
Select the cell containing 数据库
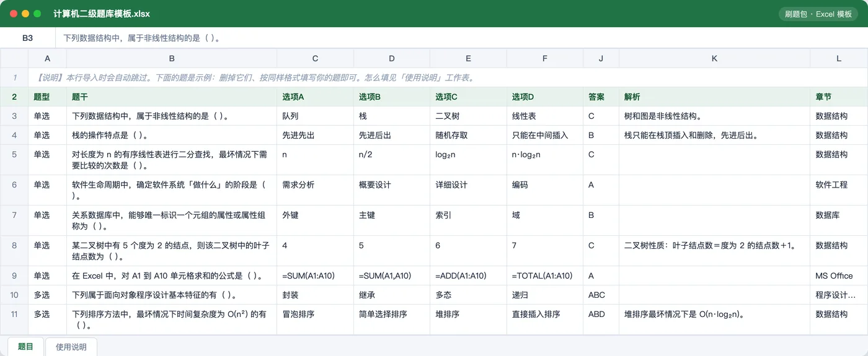tap(839, 220)
